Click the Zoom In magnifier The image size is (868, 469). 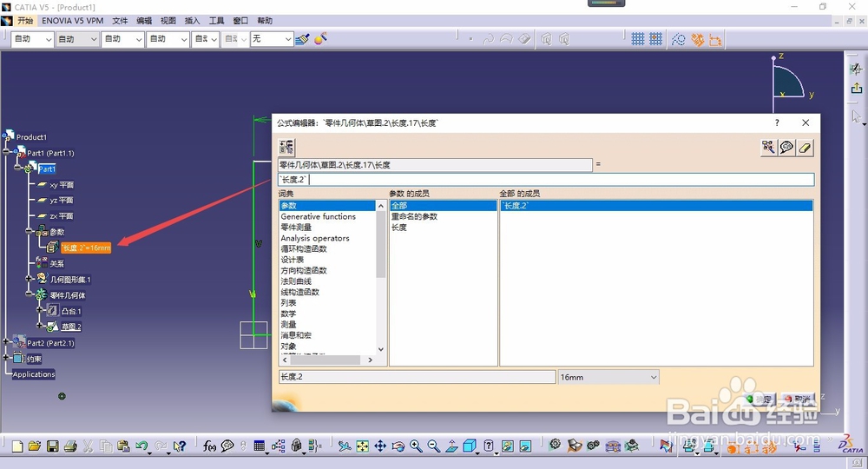(x=416, y=446)
